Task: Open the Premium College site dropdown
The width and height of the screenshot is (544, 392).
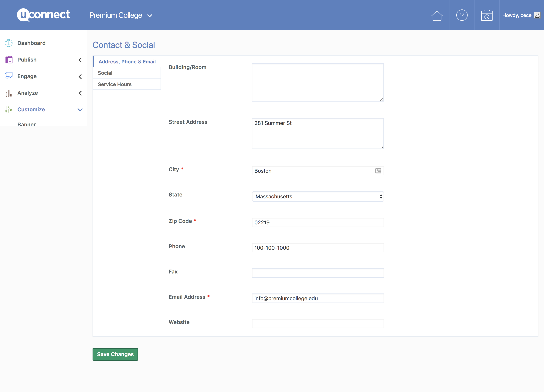Action: tap(121, 16)
